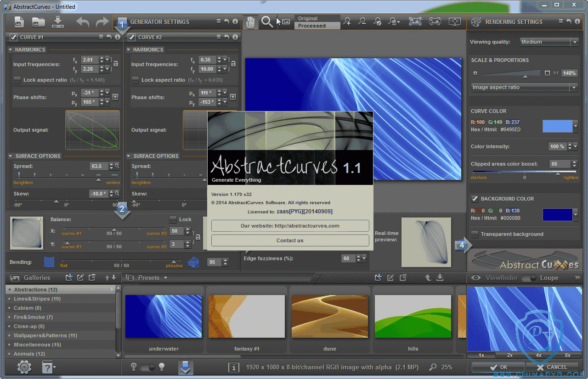588x379 pixels.
Task: Enable Transparent background
Action: click(475, 234)
